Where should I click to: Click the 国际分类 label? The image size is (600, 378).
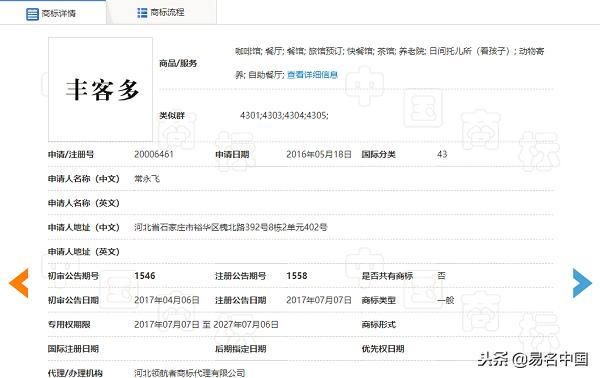pyautogui.click(x=378, y=154)
